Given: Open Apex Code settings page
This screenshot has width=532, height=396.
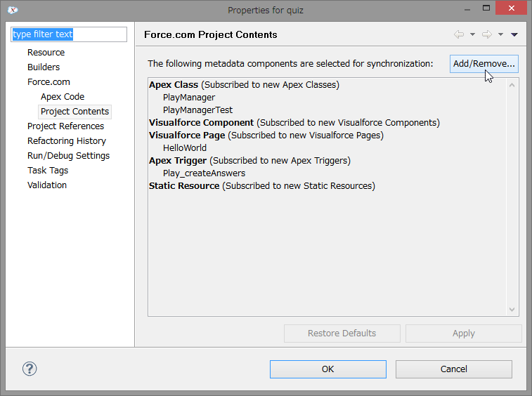Looking at the screenshot, I should (63, 97).
